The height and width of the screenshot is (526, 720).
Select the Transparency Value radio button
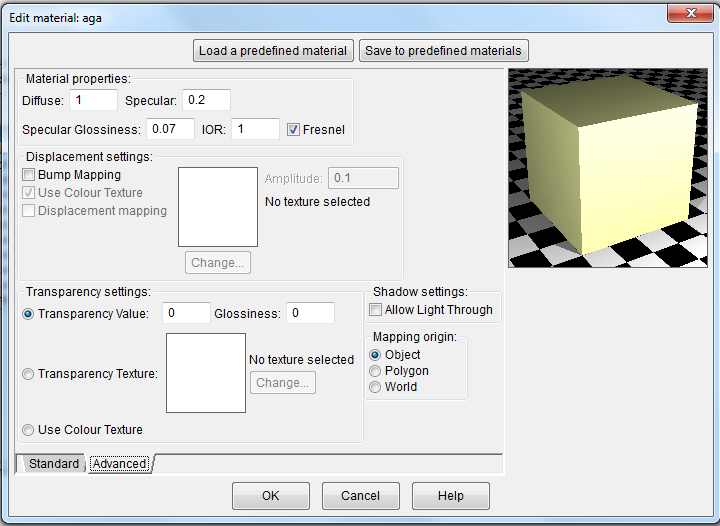[x=28, y=314]
